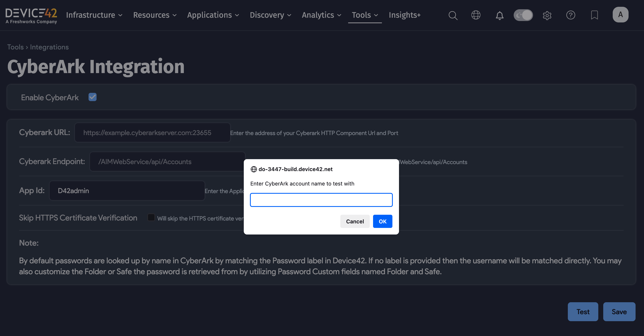
Task: Open the bookmarks icon in the header
Action: [x=595, y=15]
